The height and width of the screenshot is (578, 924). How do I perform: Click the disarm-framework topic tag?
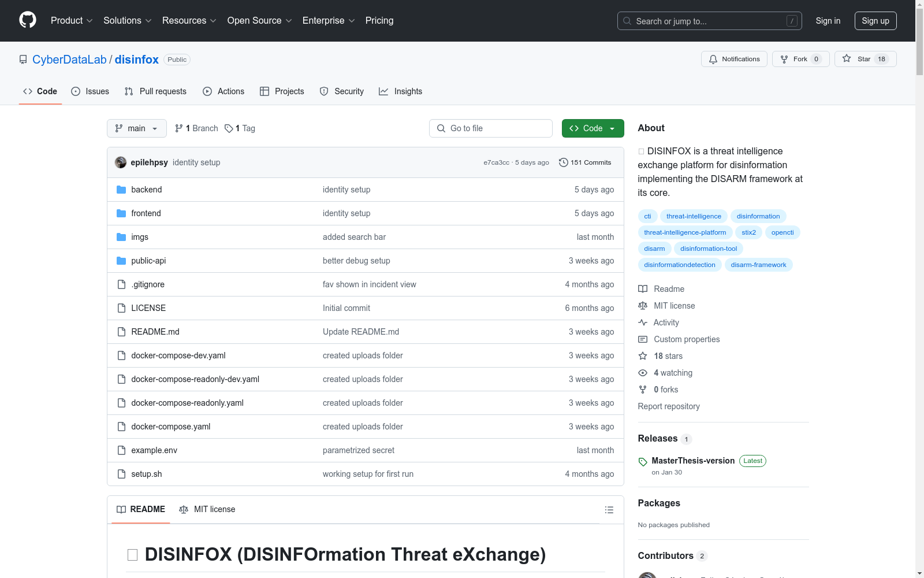pyautogui.click(x=758, y=265)
